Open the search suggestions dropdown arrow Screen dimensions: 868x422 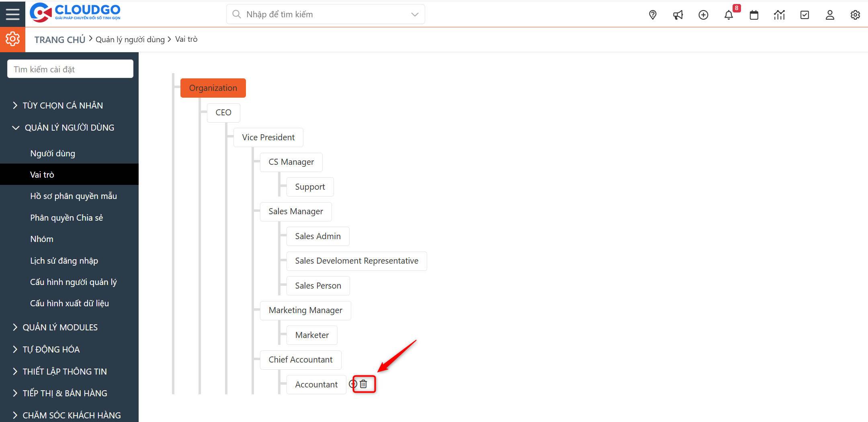414,14
